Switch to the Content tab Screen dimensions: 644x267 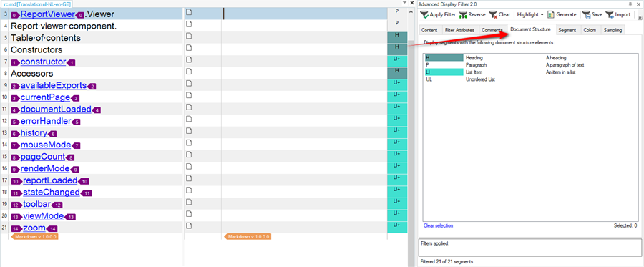[x=429, y=30]
